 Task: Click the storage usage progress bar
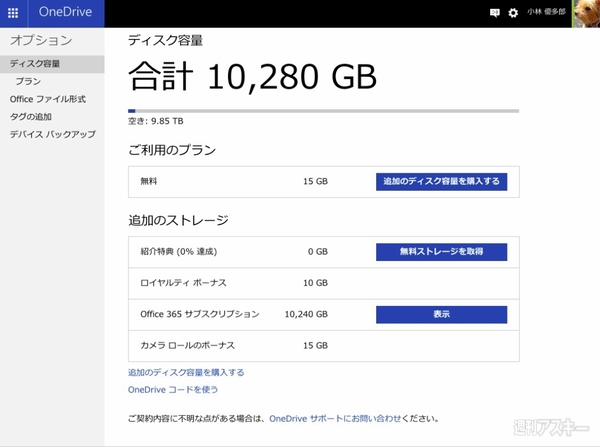coord(323,110)
